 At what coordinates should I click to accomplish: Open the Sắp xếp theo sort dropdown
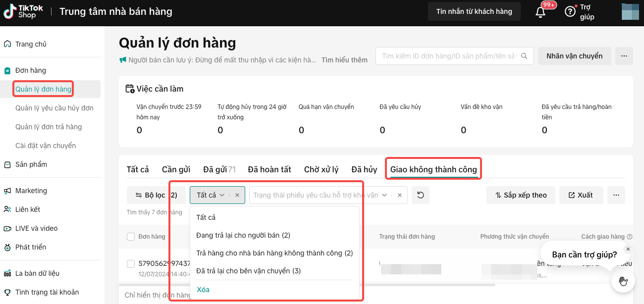(521, 195)
